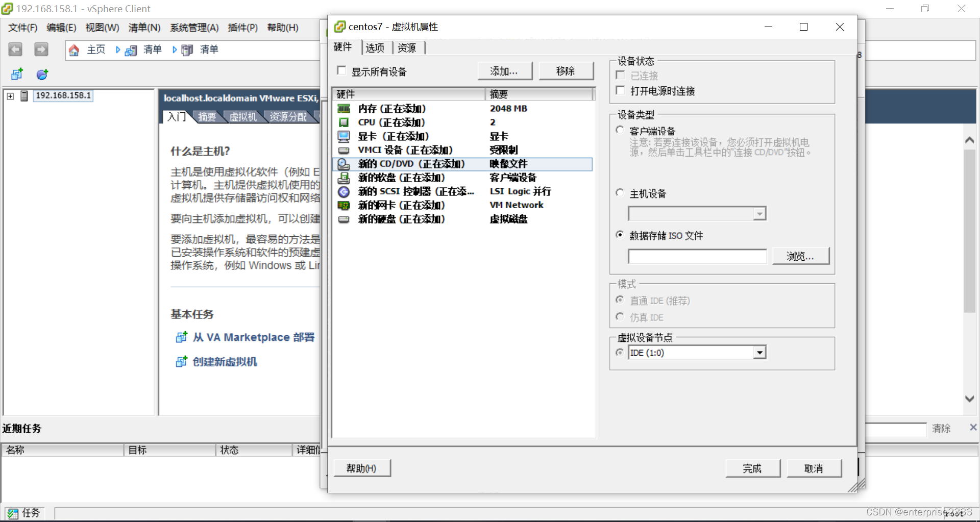The width and height of the screenshot is (980, 522).
Task: Select the 客户端设备 radio button
Action: 620,130
